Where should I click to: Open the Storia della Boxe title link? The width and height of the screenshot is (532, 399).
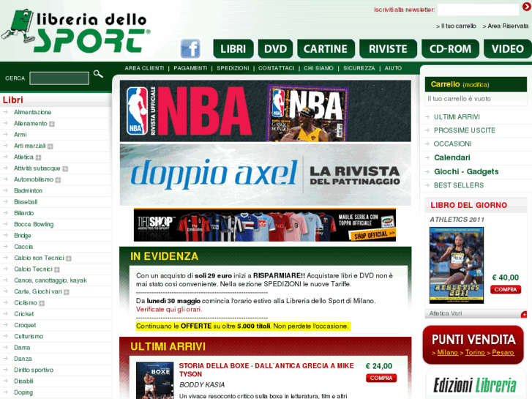[x=266, y=370]
